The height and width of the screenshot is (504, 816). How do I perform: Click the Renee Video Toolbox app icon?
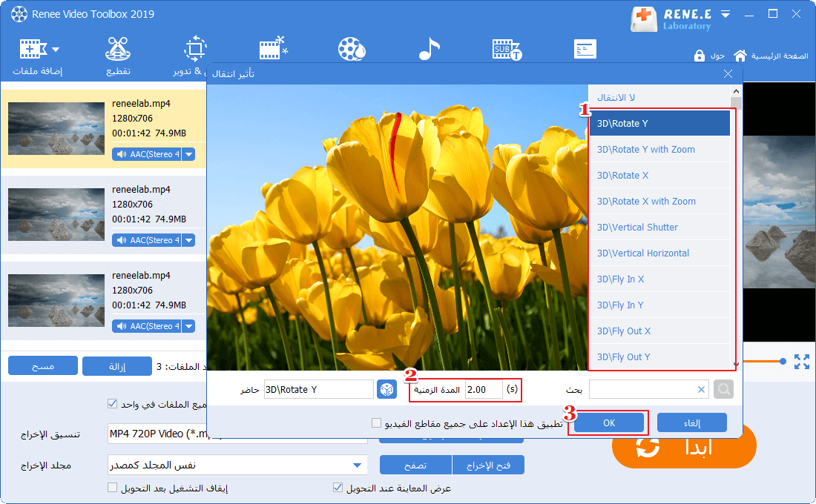pos(19,14)
